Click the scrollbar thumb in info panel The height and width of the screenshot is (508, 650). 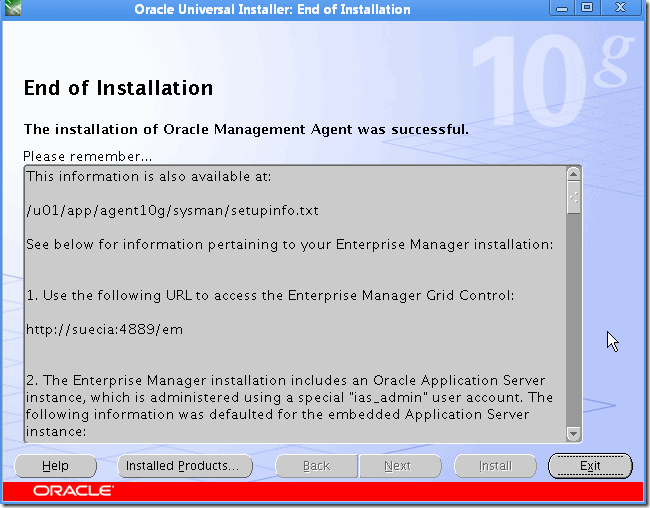click(573, 198)
